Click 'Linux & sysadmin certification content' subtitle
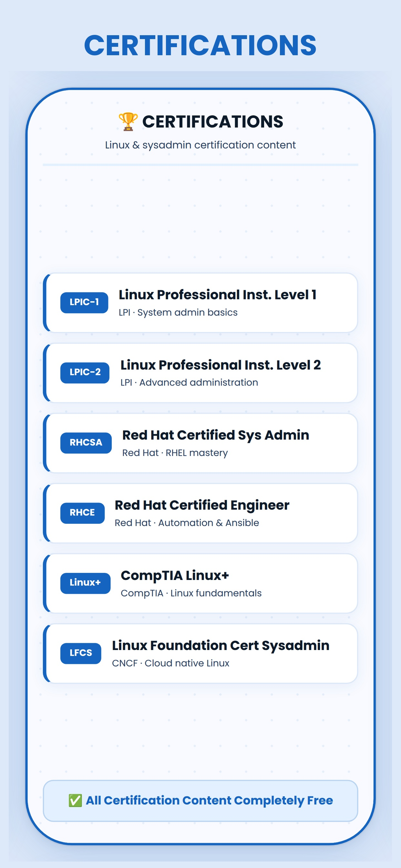 coord(200,145)
